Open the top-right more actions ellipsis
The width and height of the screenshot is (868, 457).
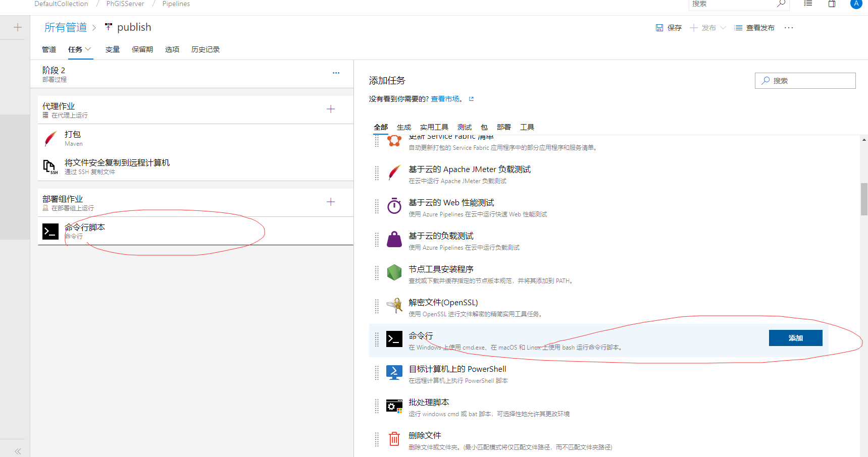coord(789,28)
